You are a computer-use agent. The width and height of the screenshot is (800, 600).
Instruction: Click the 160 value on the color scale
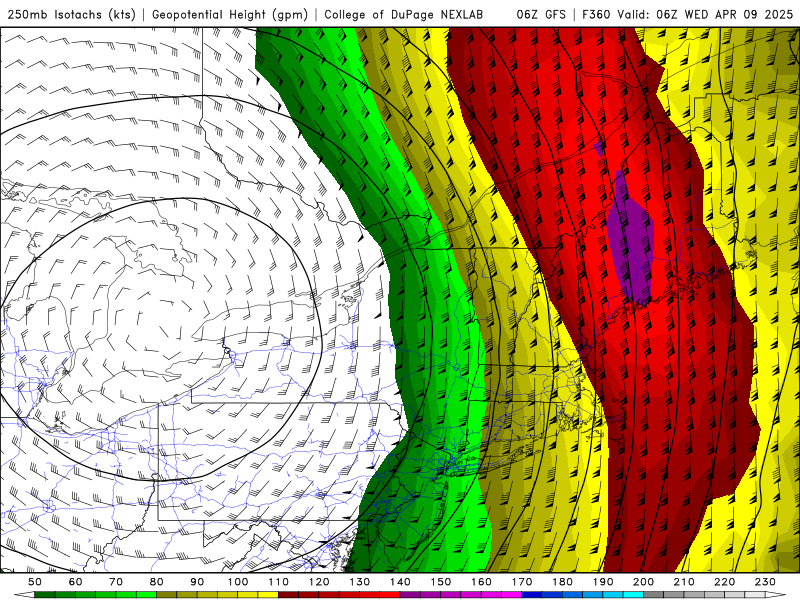coord(481,582)
